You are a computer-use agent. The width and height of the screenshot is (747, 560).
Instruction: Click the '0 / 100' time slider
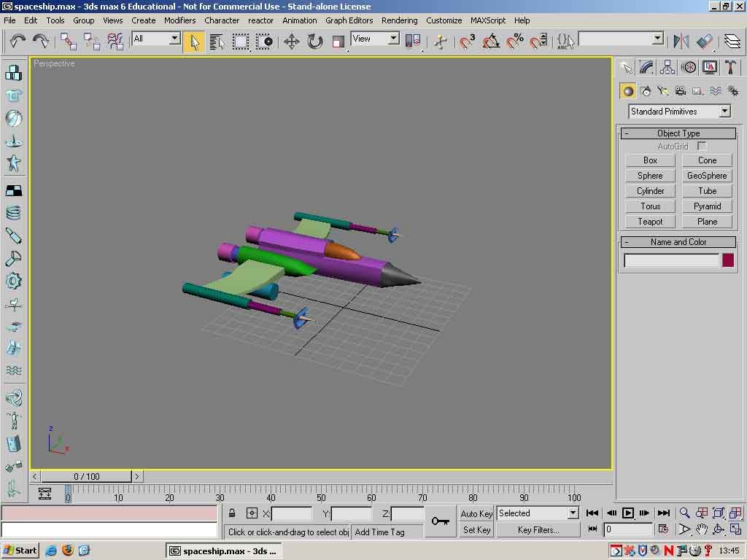tap(86, 476)
